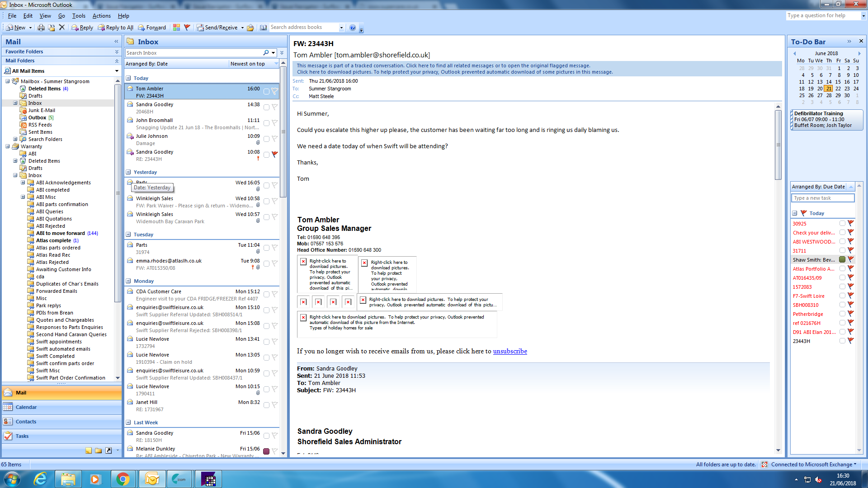Viewport: 868px width, 488px height.
Task: Collapse the Today group in the message list
Action: (128, 78)
